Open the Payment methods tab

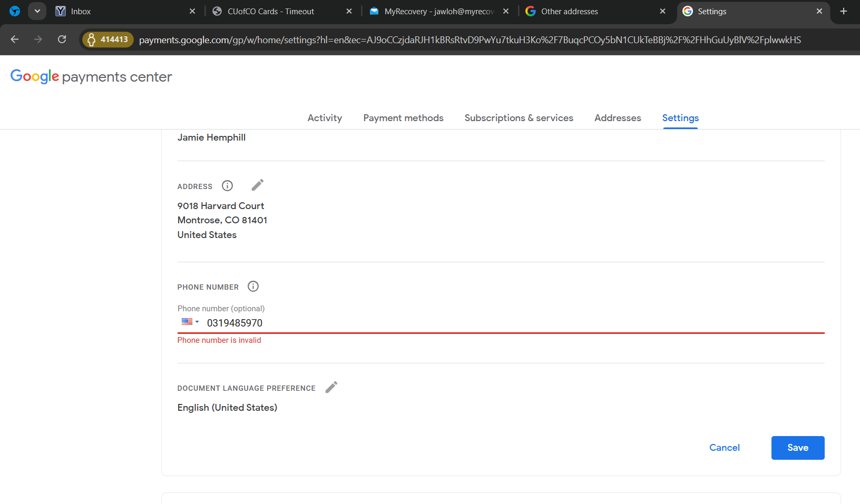403,118
